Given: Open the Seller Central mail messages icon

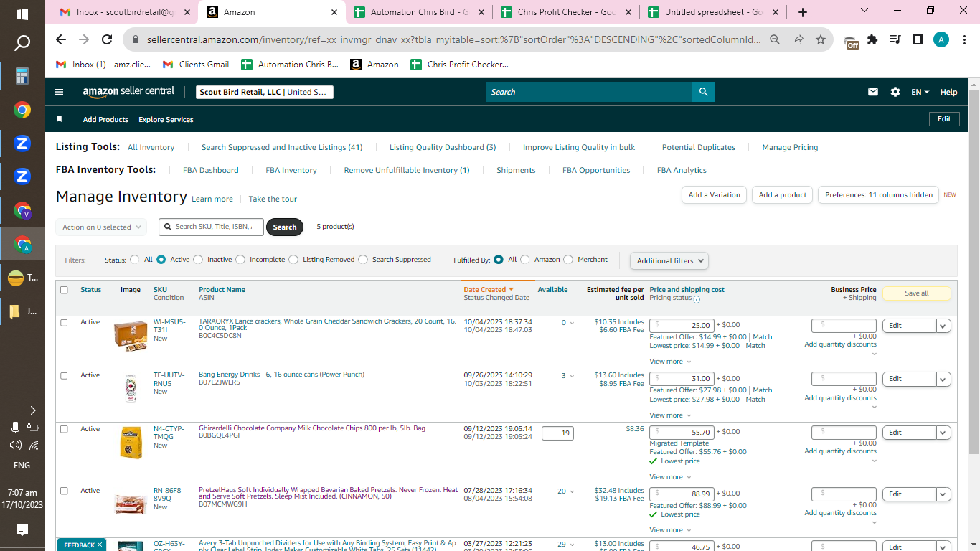Looking at the screenshot, I should tap(873, 92).
